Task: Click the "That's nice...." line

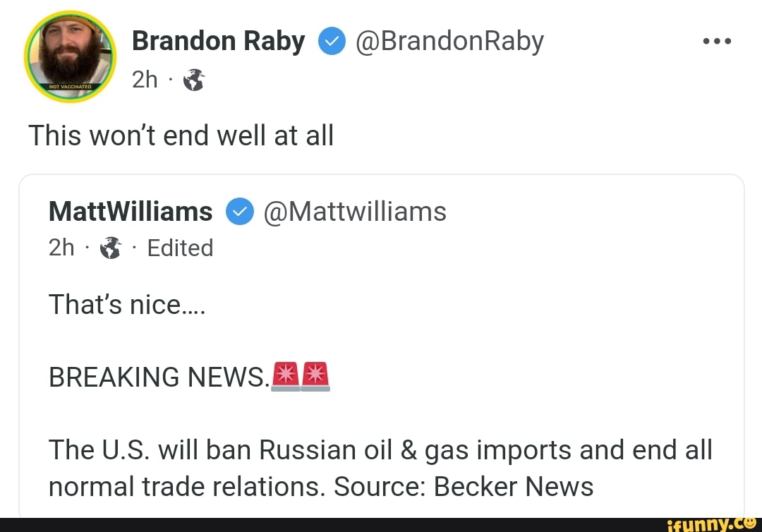Action: point(127,305)
